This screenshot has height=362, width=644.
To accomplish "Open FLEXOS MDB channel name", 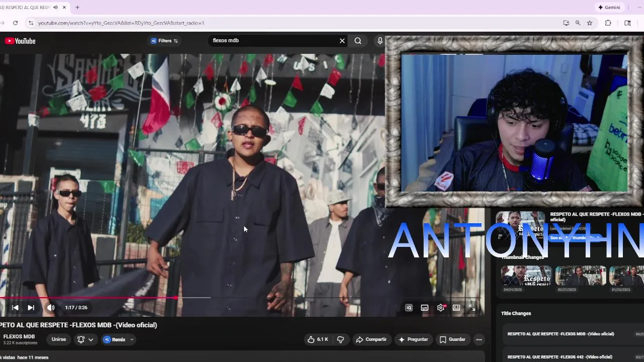I will (x=19, y=337).
